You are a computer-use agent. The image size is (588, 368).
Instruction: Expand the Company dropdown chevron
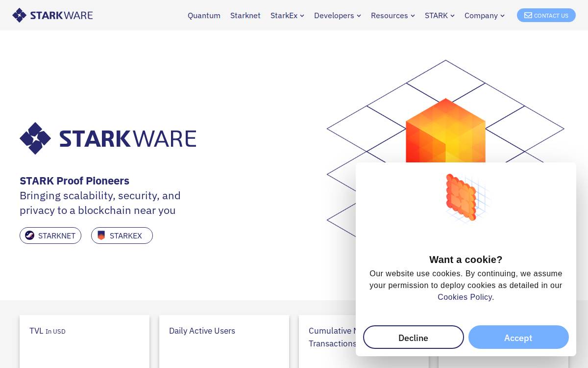tap(502, 16)
